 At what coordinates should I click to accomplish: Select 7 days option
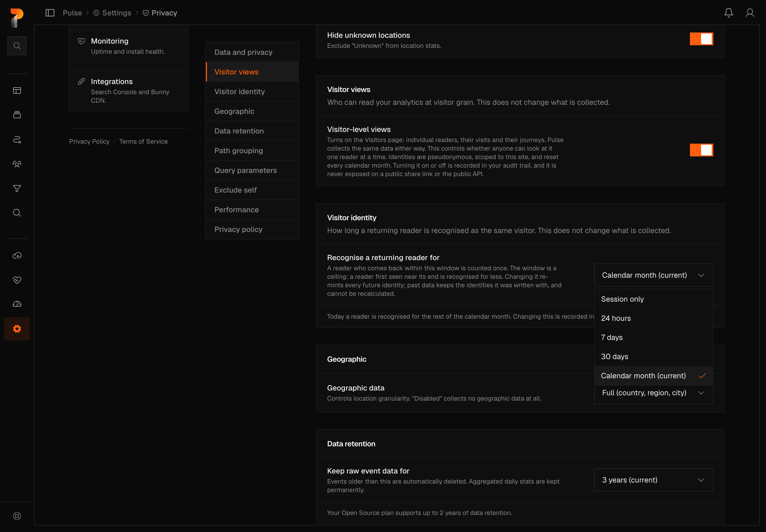click(x=653, y=337)
